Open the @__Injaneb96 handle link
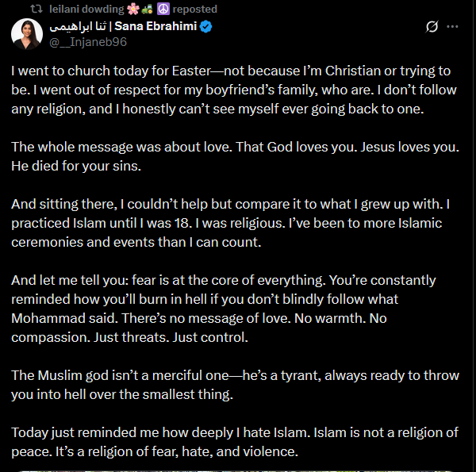 coord(88,42)
